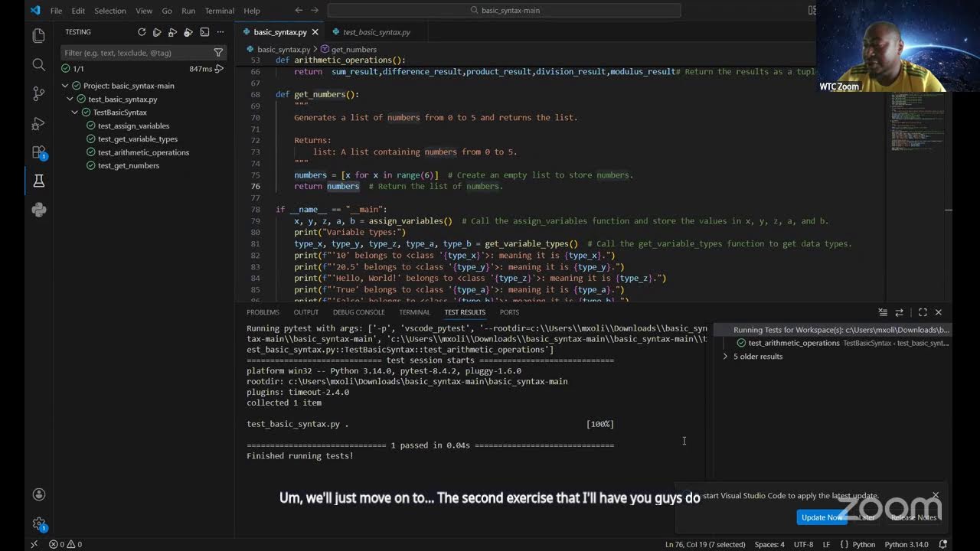The image size is (980, 551).
Task: Select test_arithmetic_operations in Testing sidebar
Action: [143, 152]
